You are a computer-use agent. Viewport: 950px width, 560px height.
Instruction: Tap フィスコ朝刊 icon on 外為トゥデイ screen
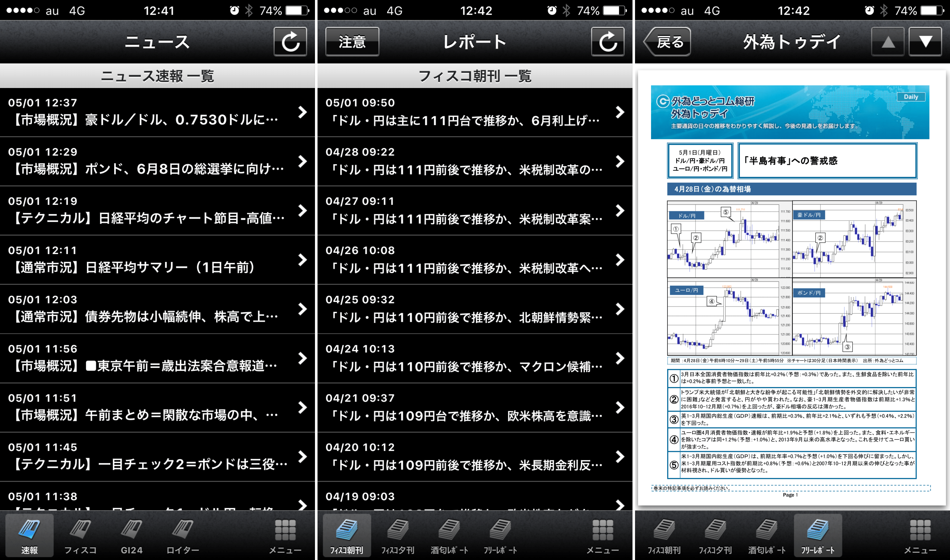click(x=664, y=536)
